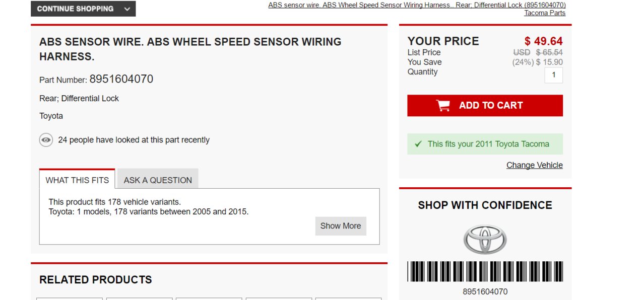Viewport: 644px width, 300px height.
Task: Click the green checkmark fitment icon
Action: [418, 144]
